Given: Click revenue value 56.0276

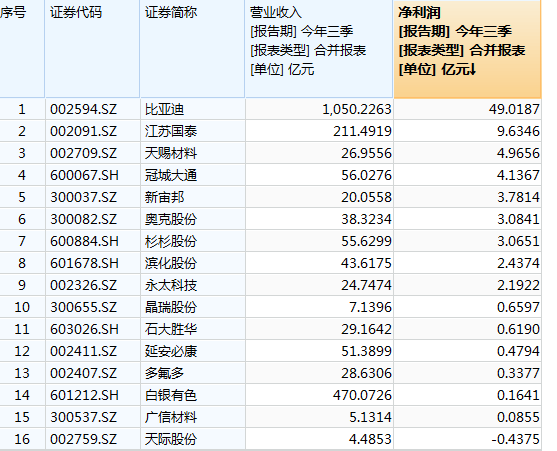Looking at the screenshot, I should coord(366,175).
